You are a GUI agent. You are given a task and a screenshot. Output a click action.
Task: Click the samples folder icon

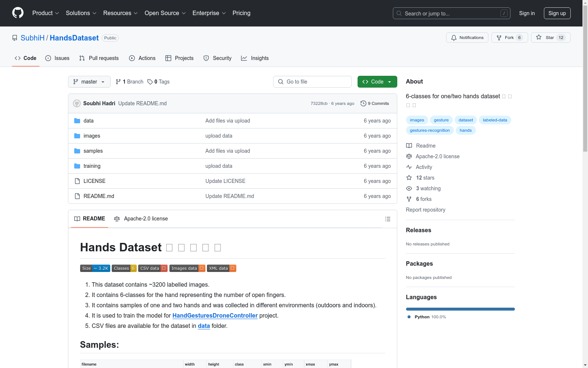click(77, 151)
